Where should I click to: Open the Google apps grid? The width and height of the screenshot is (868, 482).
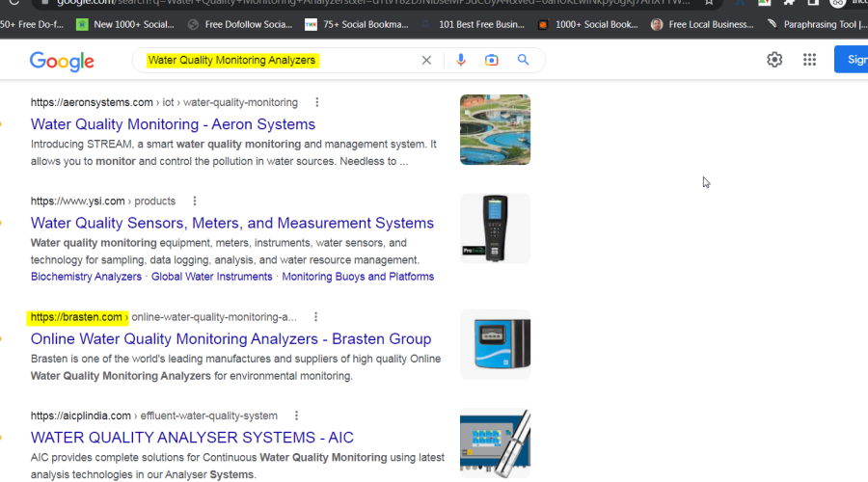809,60
